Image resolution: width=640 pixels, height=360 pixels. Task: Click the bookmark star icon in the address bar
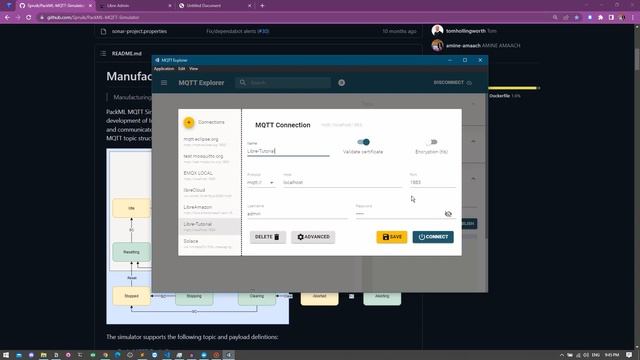576,18
